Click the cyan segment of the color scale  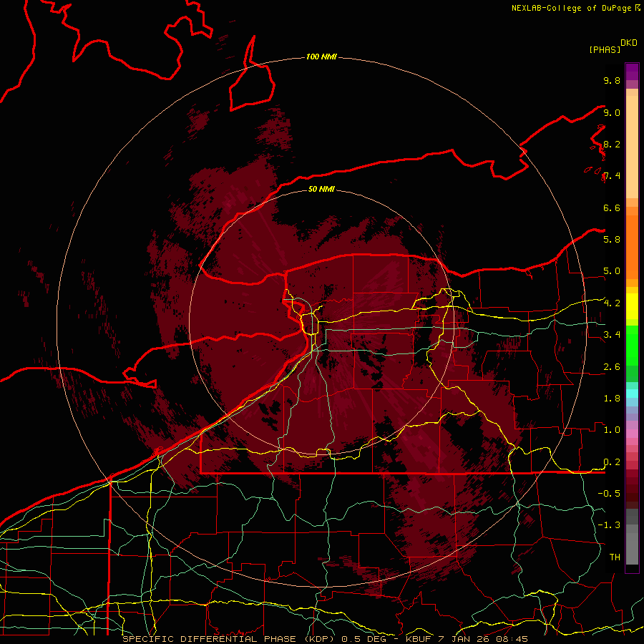pos(632,393)
